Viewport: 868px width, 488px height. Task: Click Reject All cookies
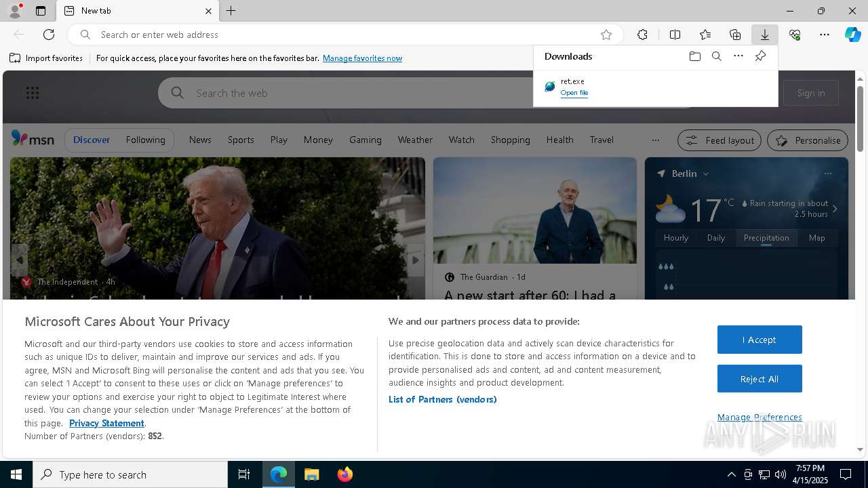point(759,379)
